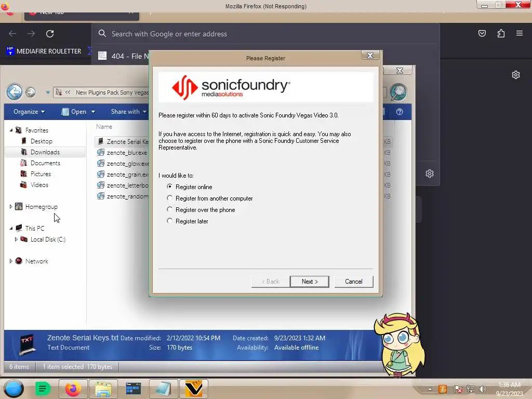Click Firefox back navigation arrow
The width and height of the screenshot is (532, 399).
pos(12,34)
